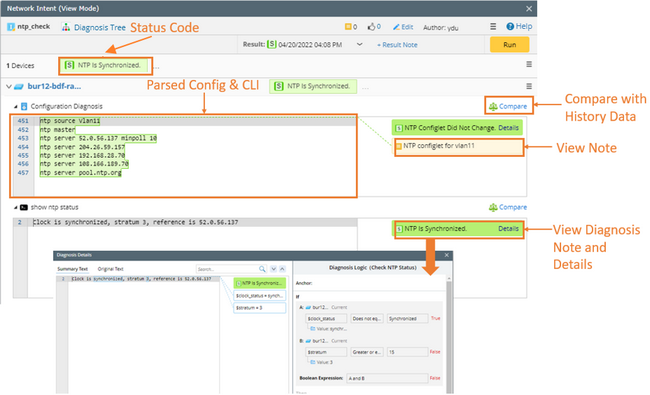Click the NTP configlet for vlan11 note
The image size is (650, 395).
click(458, 146)
